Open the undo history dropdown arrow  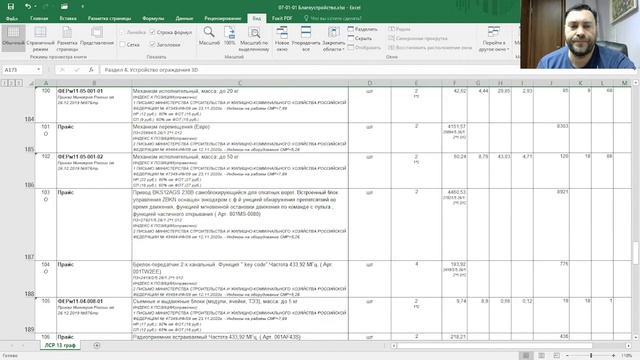35,7
